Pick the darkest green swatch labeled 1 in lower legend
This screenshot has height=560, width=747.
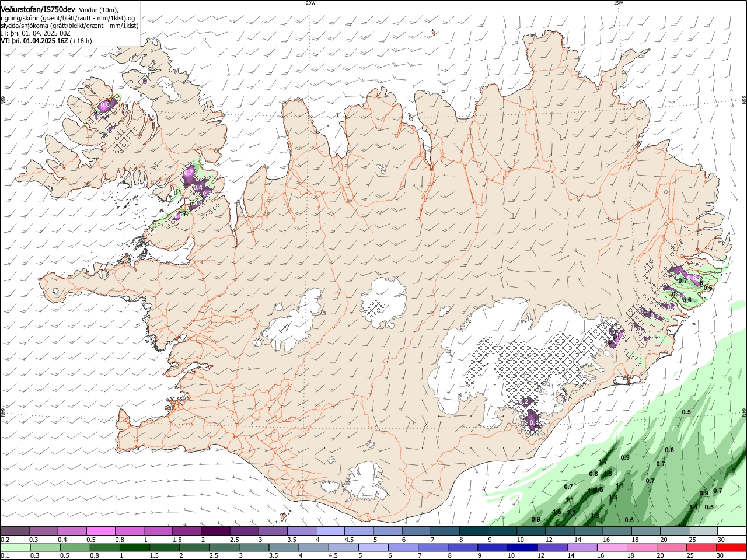pyautogui.click(x=135, y=547)
